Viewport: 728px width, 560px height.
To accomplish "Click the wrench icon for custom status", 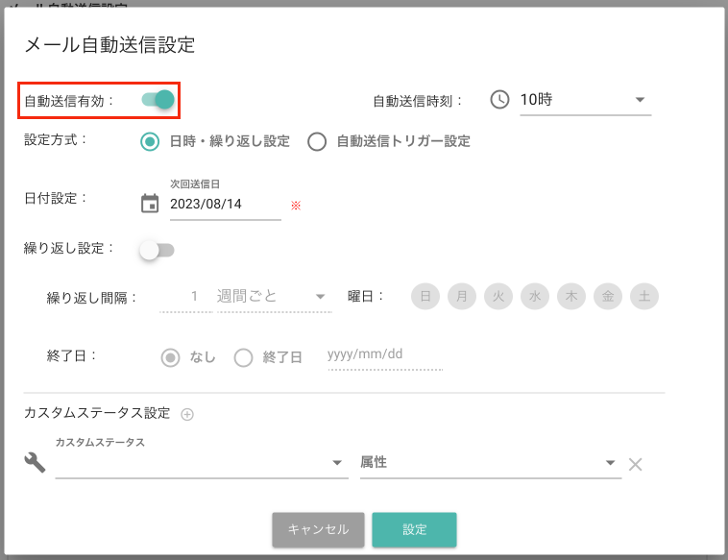I will (35, 462).
